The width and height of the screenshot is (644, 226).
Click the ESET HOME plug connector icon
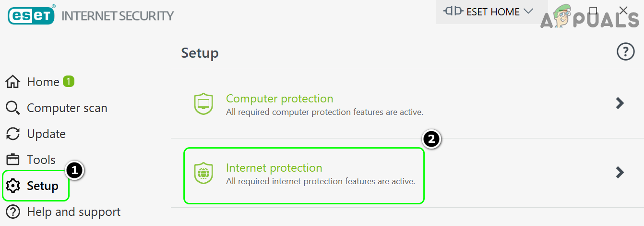pyautogui.click(x=454, y=11)
